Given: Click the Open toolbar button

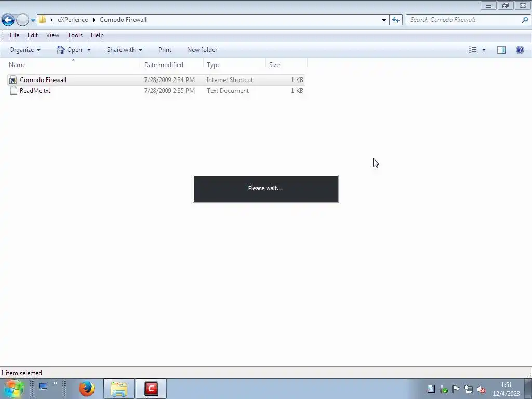Looking at the screenshot, I should coord(69,50).
